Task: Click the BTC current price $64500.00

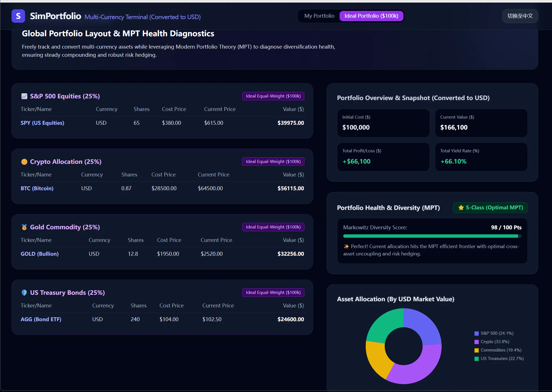Action: 210,188
